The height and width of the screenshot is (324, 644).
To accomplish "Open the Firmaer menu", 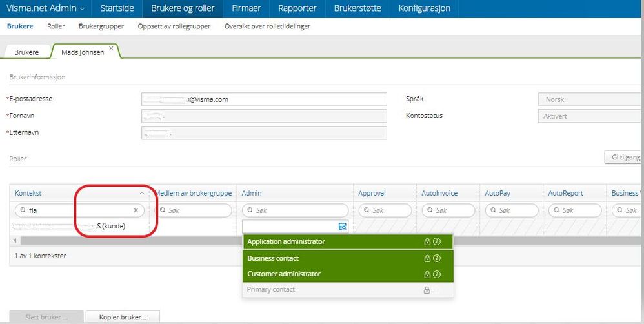I will point(247,8).
